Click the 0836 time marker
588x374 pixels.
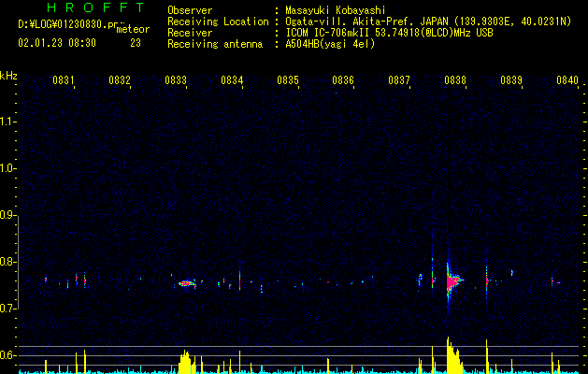pos(343,80)
